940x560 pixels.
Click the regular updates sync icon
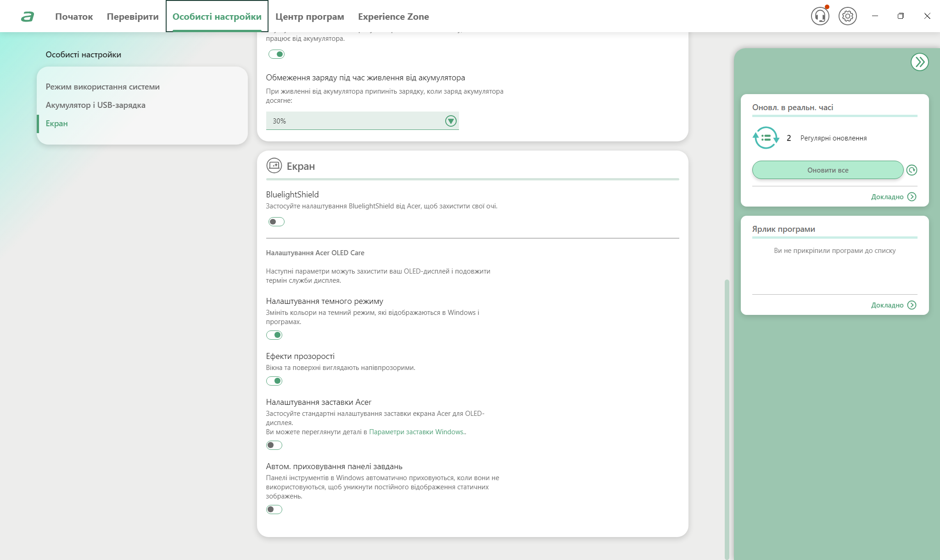pyautogui.click(x=766, y=138)
